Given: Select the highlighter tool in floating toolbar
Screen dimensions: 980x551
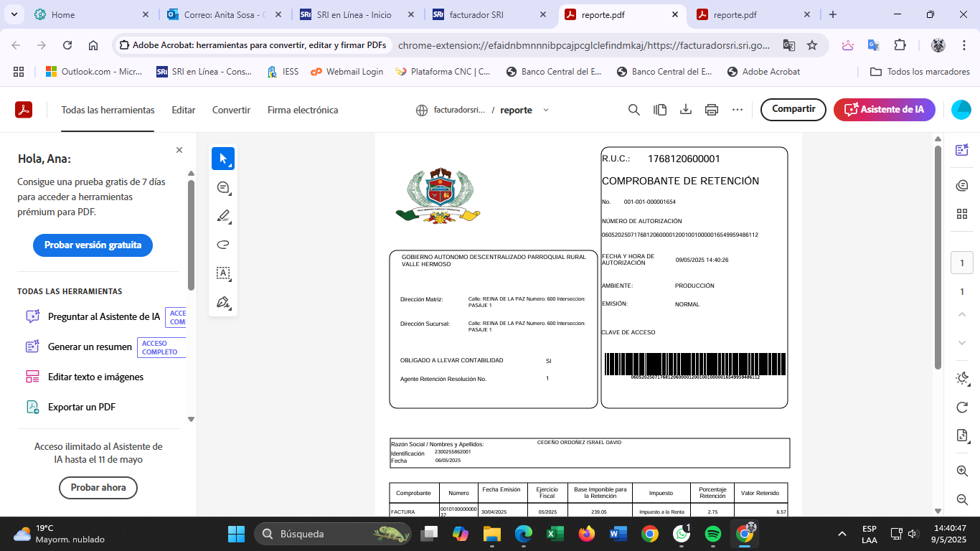Looking at the screenshot, I should tap(223, 216).
